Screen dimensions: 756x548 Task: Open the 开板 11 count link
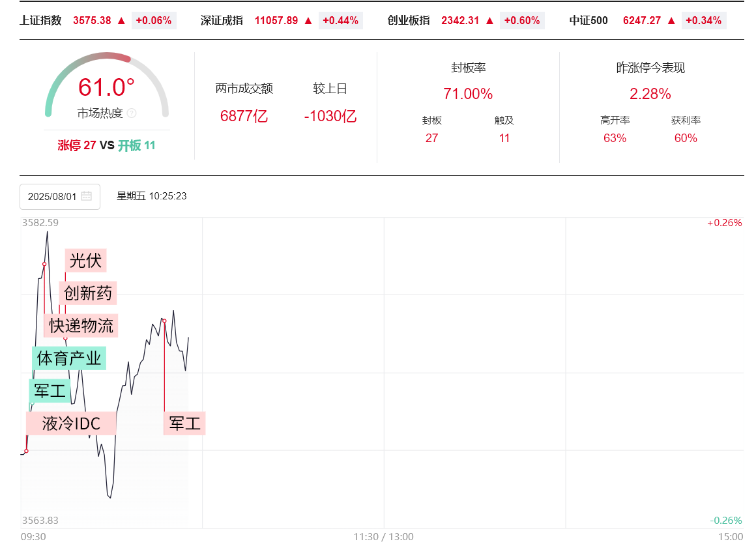pos(137,145)
